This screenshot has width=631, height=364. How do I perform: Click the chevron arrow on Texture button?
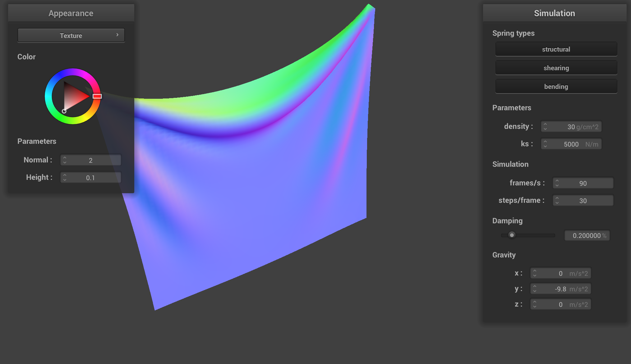[x=117, y=35]
